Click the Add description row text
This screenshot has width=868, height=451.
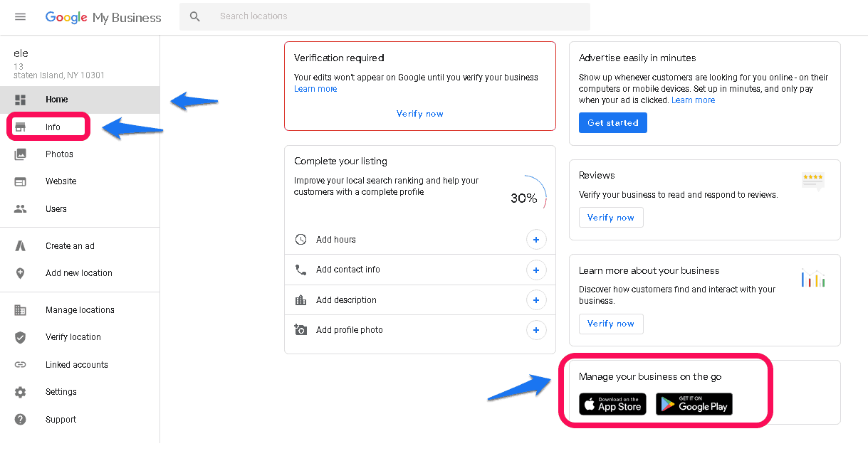346,300
